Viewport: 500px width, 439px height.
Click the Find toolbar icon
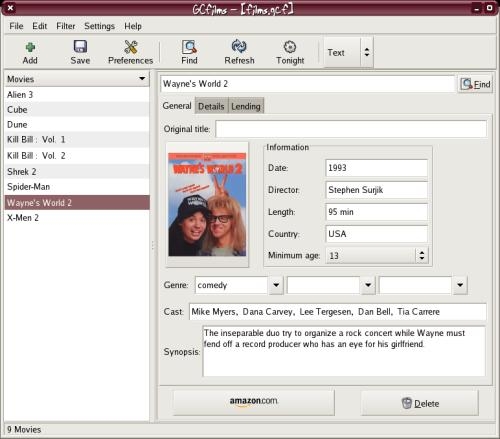click(x=189, y=47)
